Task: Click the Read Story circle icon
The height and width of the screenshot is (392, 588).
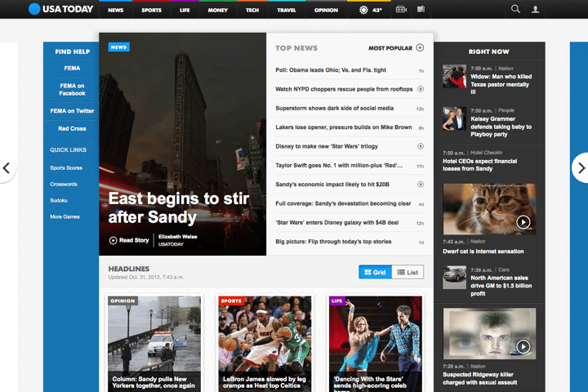Action: [113, 240]
